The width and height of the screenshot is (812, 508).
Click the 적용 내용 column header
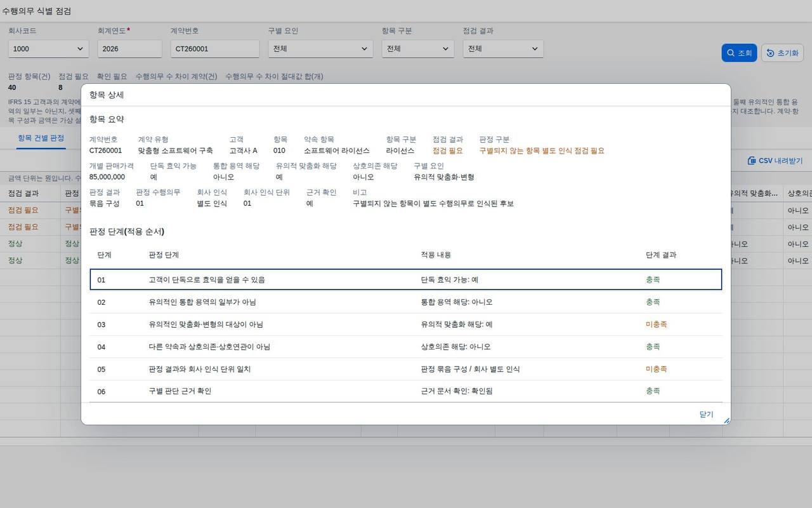coord(436,255)
